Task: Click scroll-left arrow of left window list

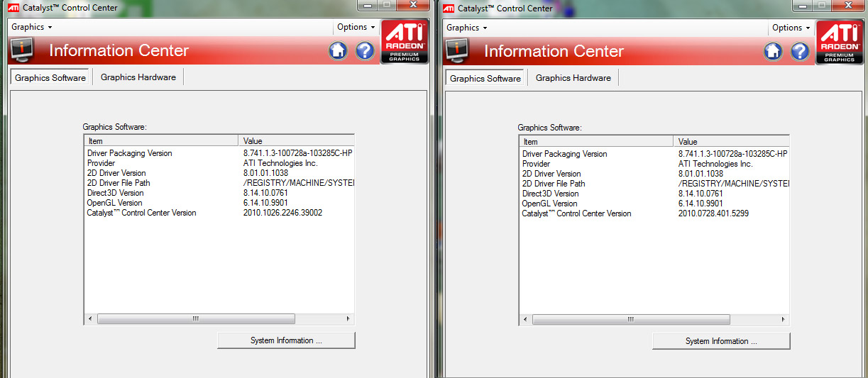Action: click(90, 319)
